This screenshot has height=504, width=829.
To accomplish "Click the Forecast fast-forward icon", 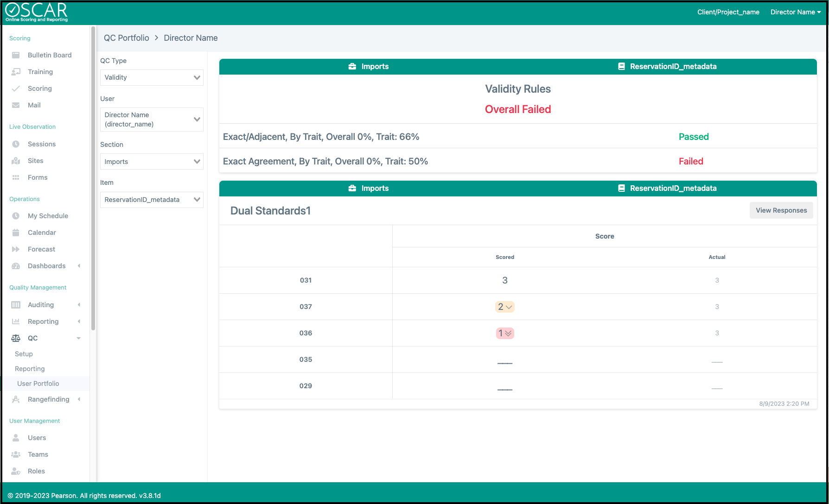I will (x=16, y=249).
